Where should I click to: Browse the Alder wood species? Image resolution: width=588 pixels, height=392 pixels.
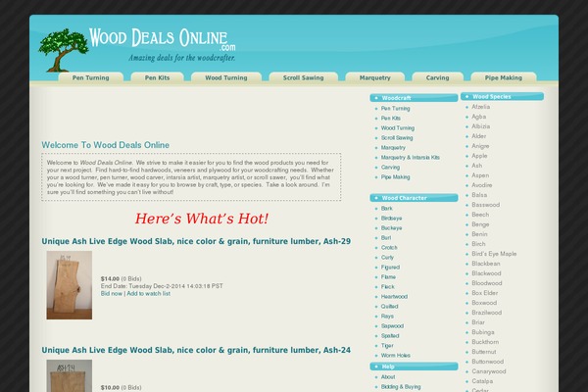point(479,136)
